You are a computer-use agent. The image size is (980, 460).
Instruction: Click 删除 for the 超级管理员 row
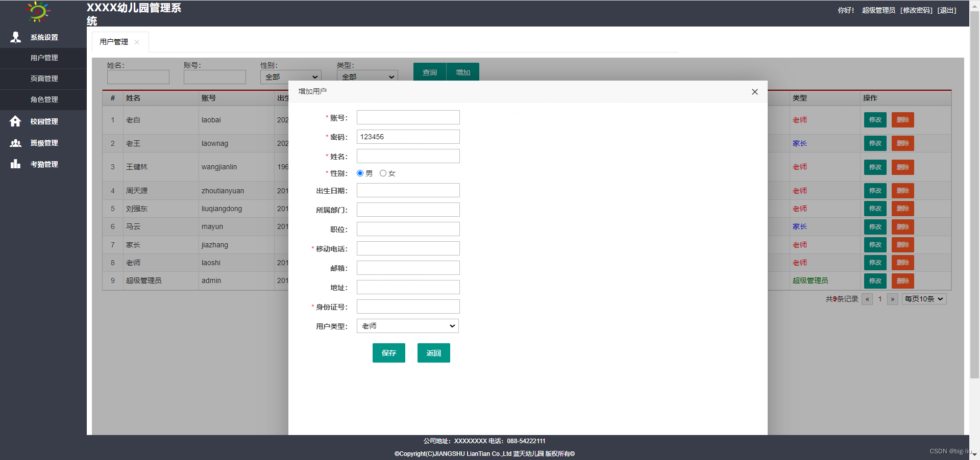point(903,281)
